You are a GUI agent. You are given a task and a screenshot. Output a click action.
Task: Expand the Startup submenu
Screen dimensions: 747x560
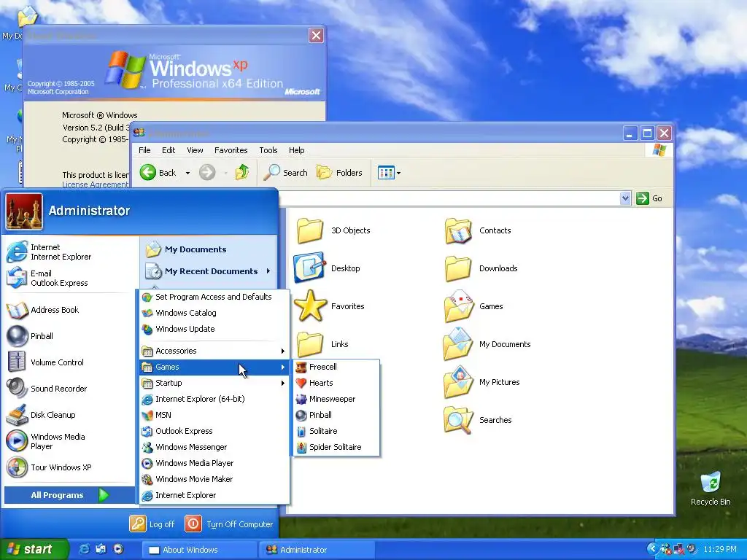[214, 383]
